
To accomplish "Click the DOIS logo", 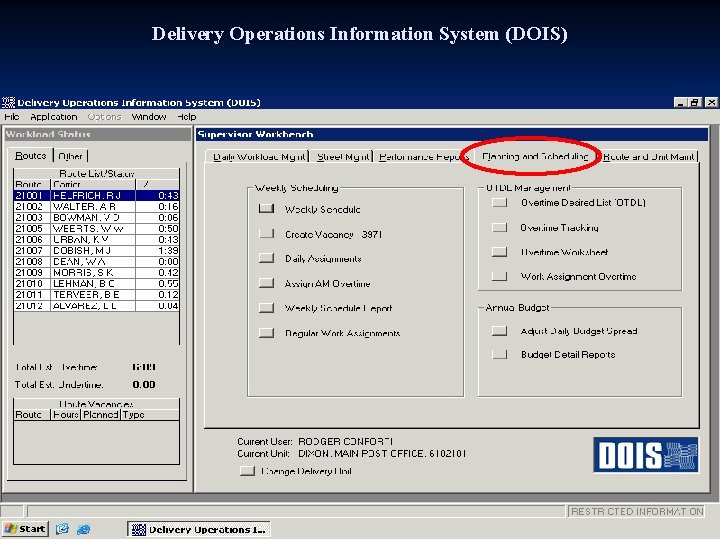I will coord(646,455).
